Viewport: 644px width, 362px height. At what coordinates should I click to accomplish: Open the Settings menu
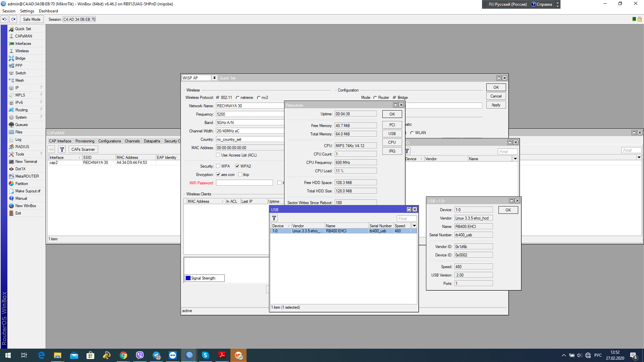point(27,11)
